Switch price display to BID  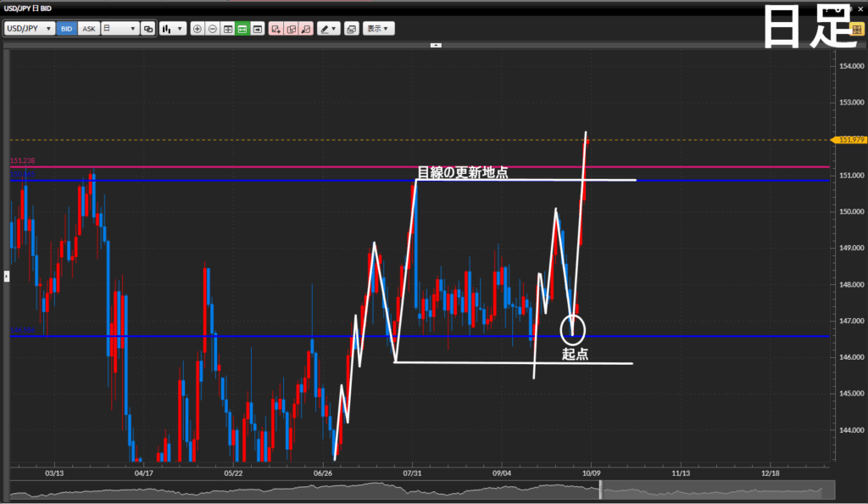[x=66, y=29]
